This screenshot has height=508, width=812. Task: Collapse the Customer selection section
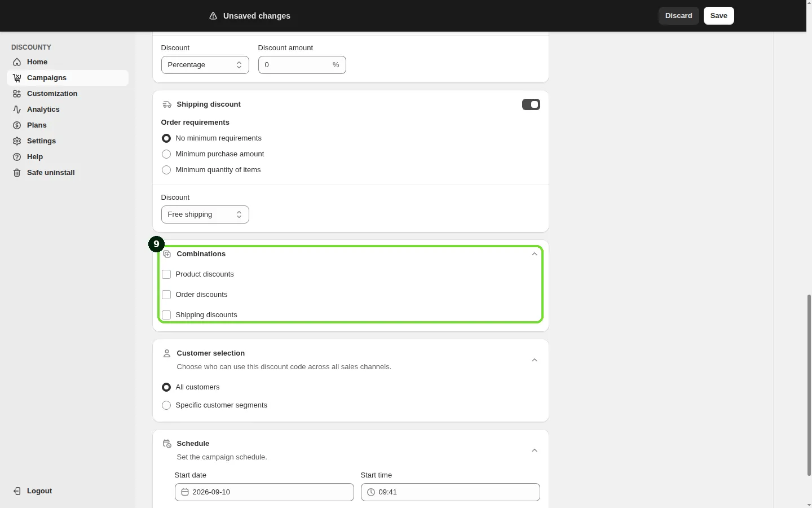(x=535, y=360)
